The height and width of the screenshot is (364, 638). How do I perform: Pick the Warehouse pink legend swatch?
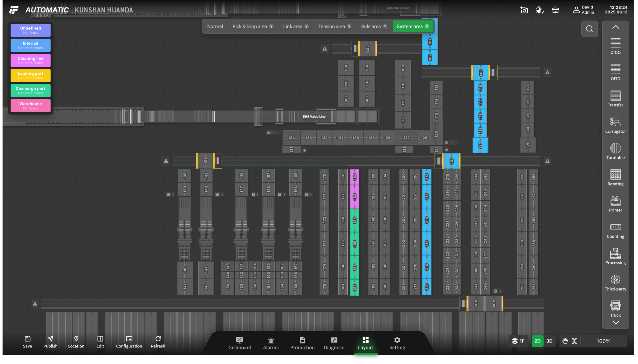click(31, 106)
